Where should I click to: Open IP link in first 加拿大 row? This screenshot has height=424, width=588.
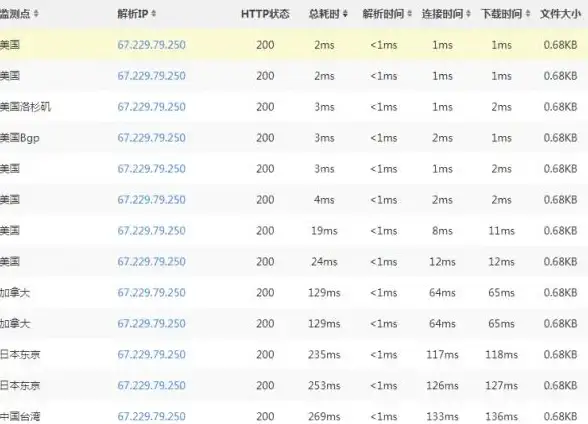[x=152, y=292]
